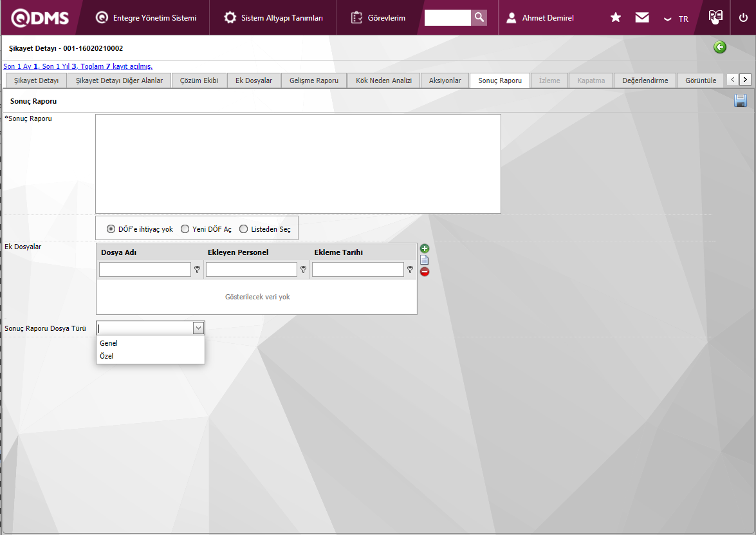View the attached file via the document icon

[x=424, y=260]
